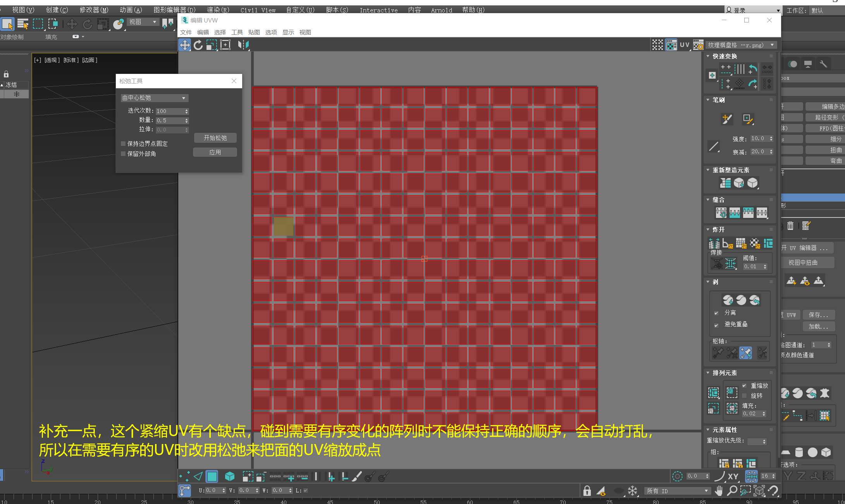Image resolution: width=845 pixels, height=504 pixels.
Task: Open the Arnold menu in main window
Action: [x=442, y=10]
